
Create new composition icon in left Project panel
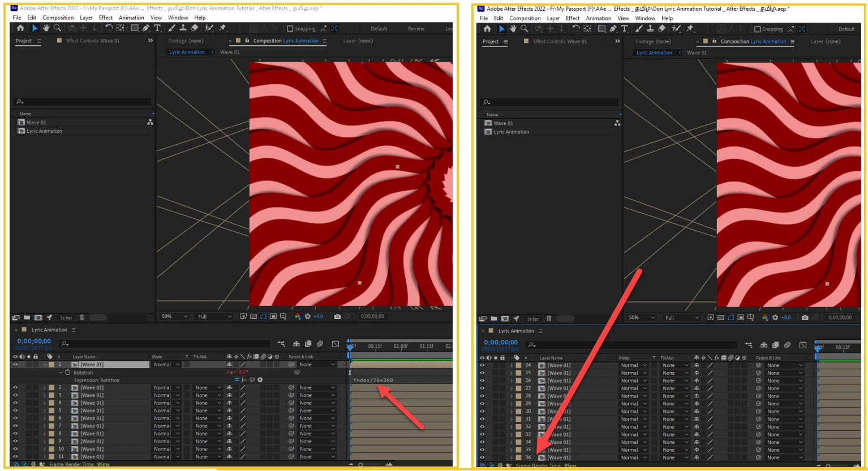click(38, 318)
